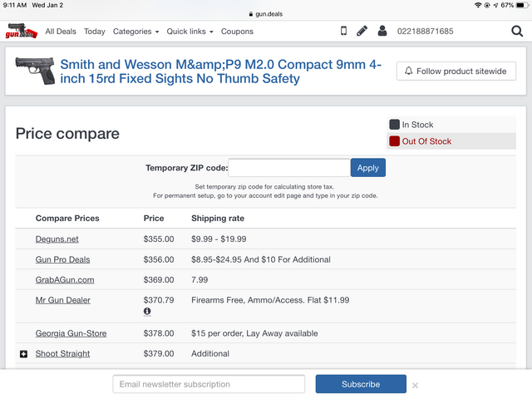532x399 pixels.
Task: Tap the mobile phone icon in navbar
Action: pos(343,31)
